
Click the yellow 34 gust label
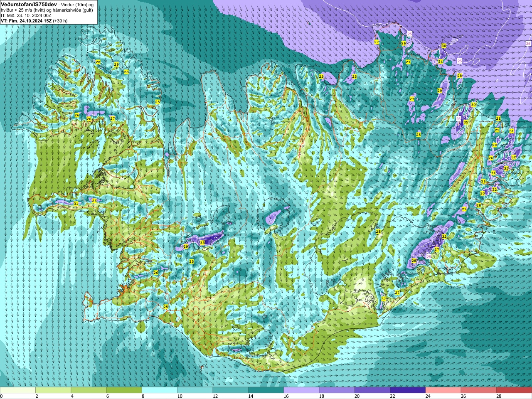click(x=440, y=62)
